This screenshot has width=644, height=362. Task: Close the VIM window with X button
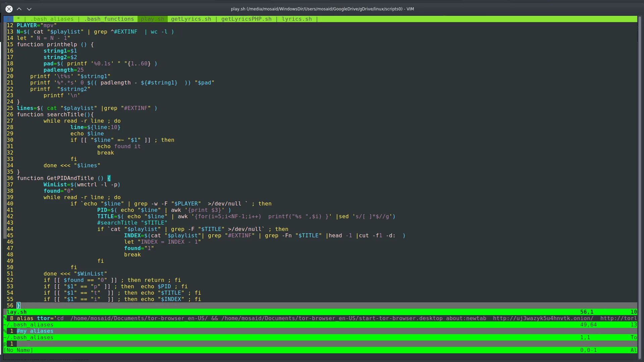pos(9,9)
